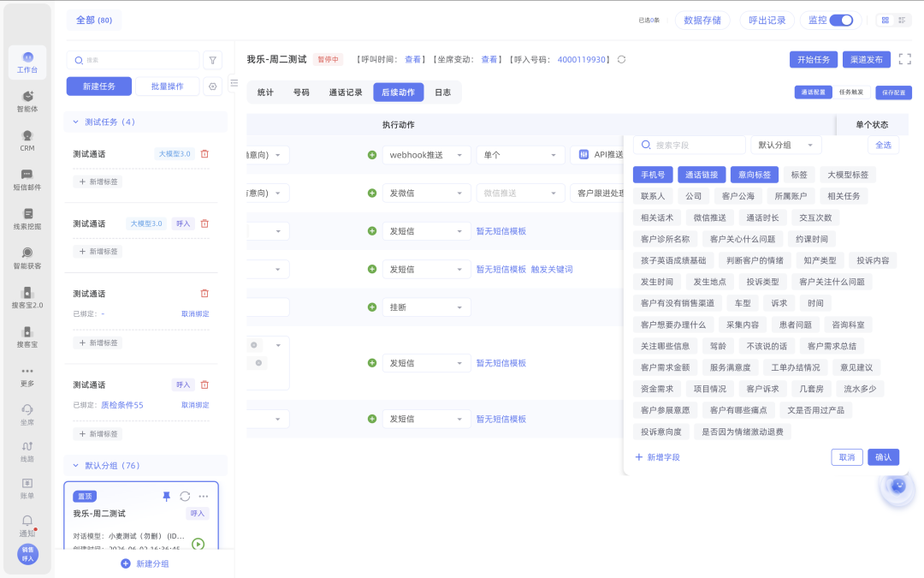
Task: Open the 通知 bell icon
Action: click(27, 525)
